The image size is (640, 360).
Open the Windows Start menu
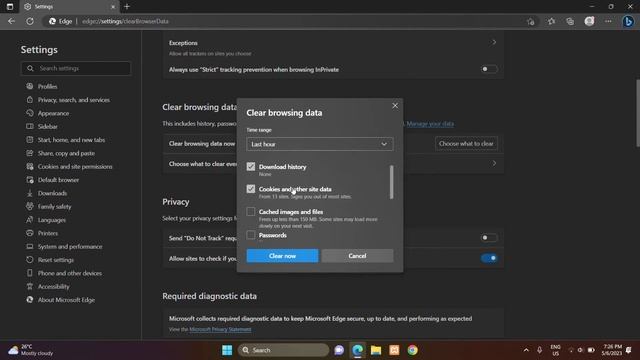(227, 350)
